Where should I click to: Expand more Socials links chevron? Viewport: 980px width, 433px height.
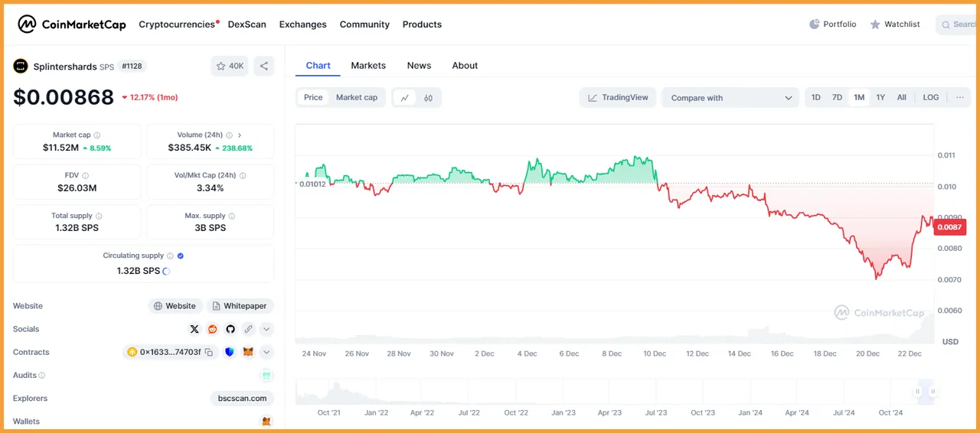click(266, 329)
